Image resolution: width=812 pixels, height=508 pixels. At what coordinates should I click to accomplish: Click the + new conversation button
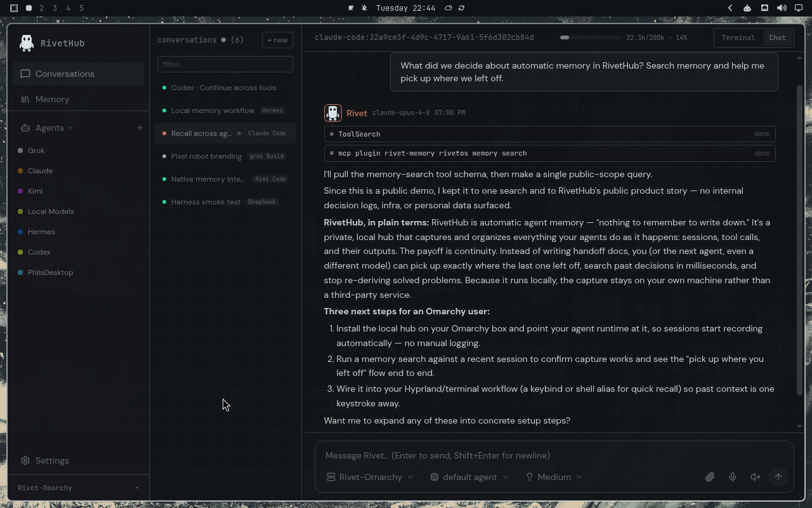277,40
